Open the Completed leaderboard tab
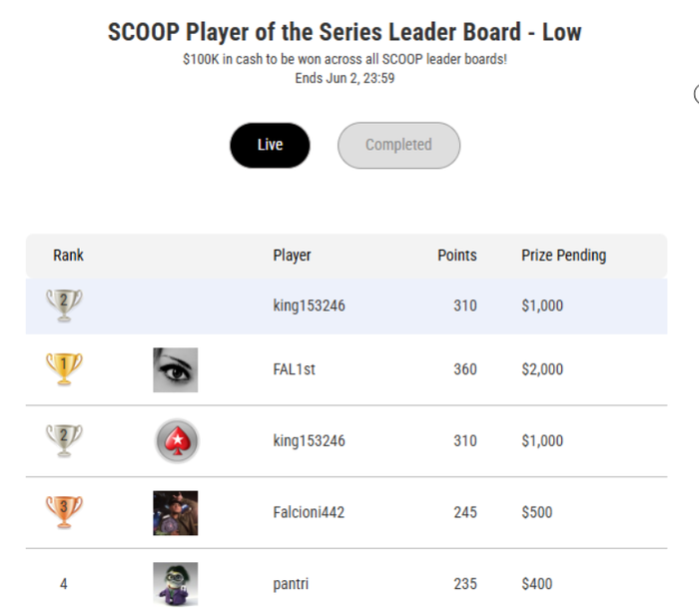Viewport: 699px width, 616px height. coord(398,146)
